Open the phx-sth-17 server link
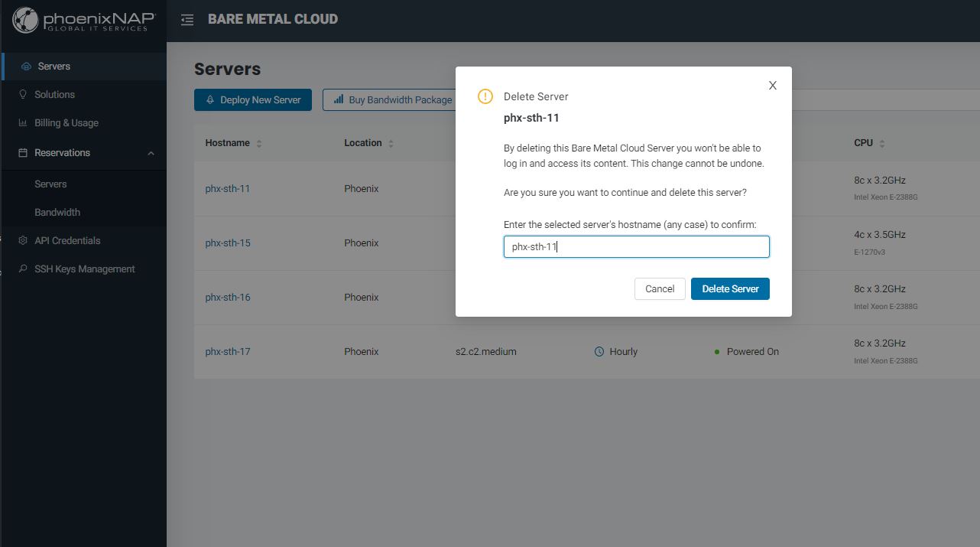The image size is (980, 547). pyautogui.click(x=228, y=352)
